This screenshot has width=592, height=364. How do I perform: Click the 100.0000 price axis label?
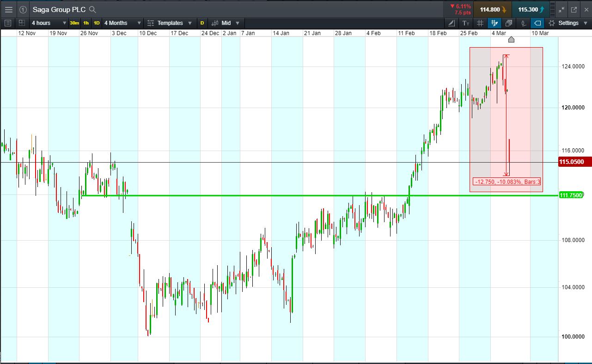(573, 336)
